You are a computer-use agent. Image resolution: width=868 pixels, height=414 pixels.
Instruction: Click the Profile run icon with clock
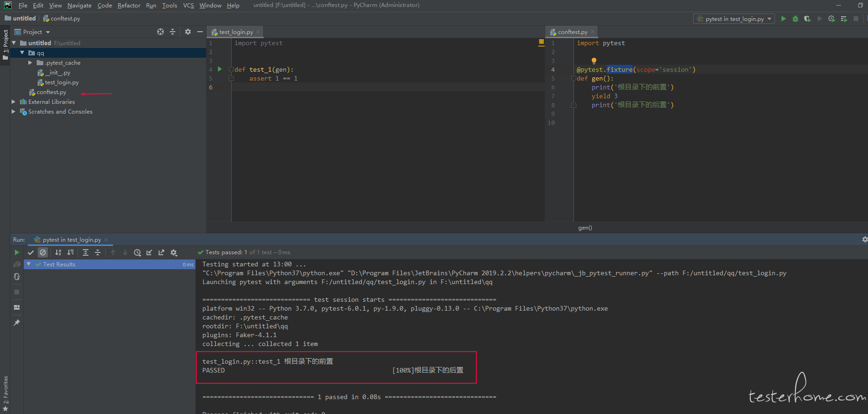(832, 19)
